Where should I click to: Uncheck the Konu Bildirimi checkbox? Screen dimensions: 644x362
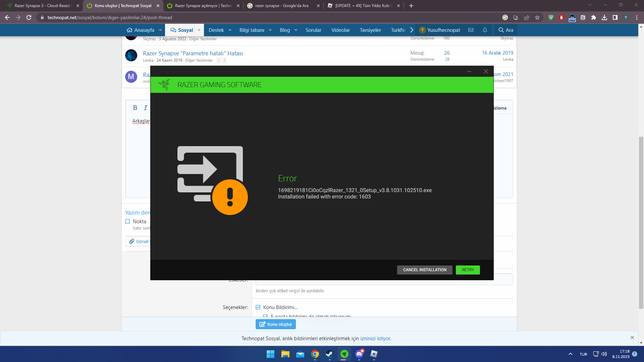tap(258, 307)
